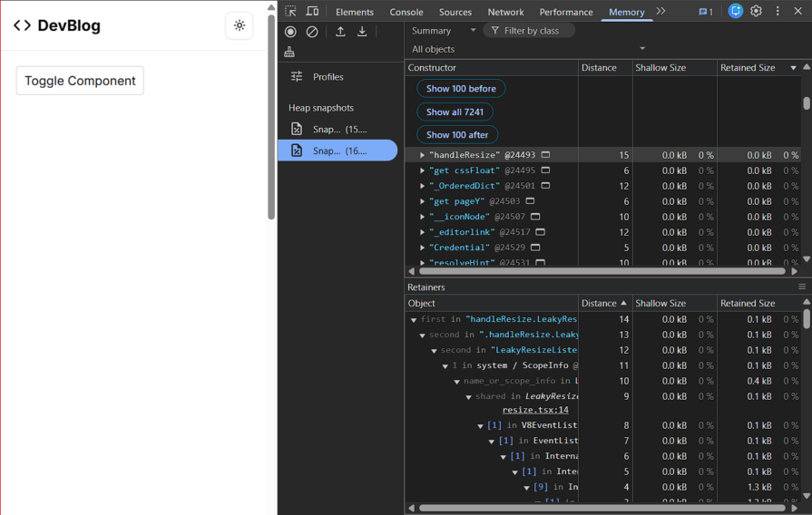Viewport: 812px width, 515px height.
Task: Click the take heap snapshot record button
Action: click(290, 31)
